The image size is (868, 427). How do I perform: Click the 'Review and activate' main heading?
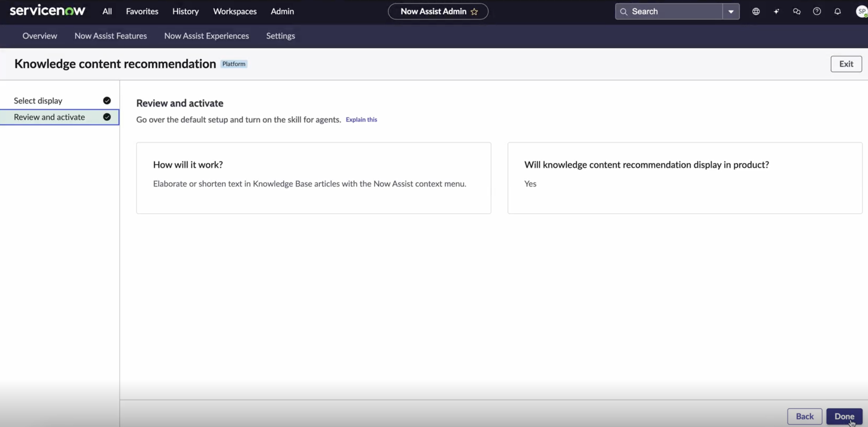(179, 103)
